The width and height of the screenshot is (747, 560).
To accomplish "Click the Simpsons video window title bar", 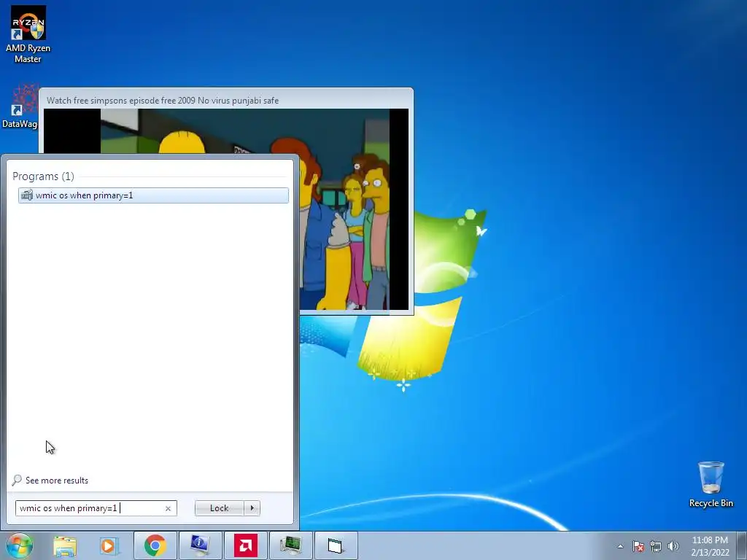I will tap(226, 100).
